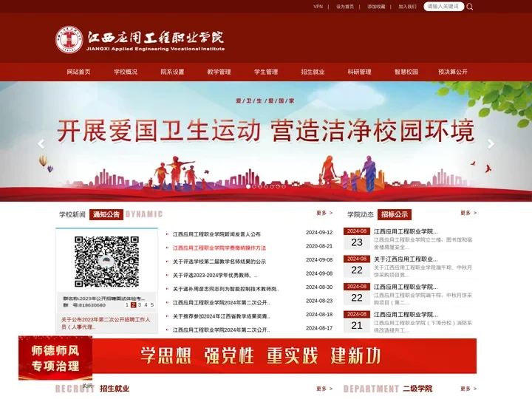Click the QR code news image
This screenshot has height=399, width=532.
106,262
